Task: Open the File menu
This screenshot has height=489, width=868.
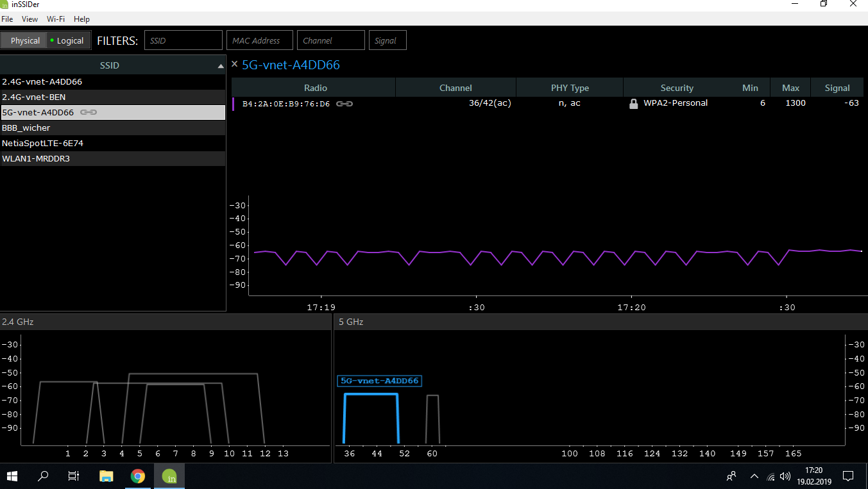Action: click(x=7, y=19)
